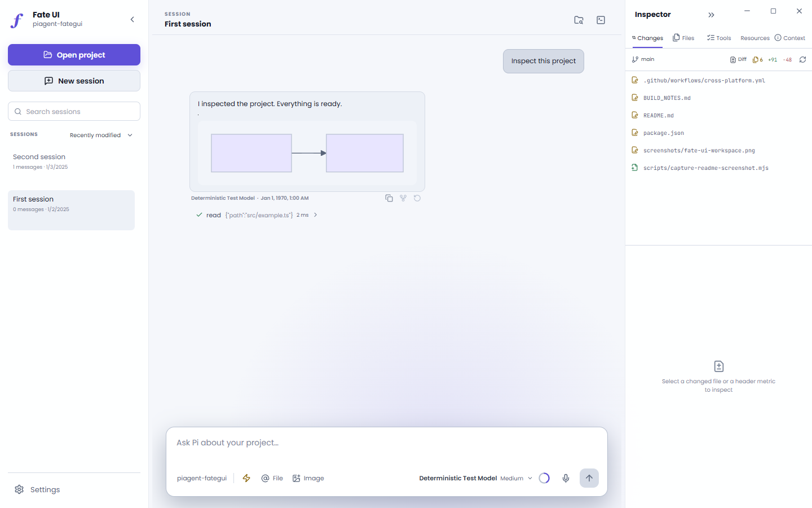Click the Fate UI logo icon

17,20
